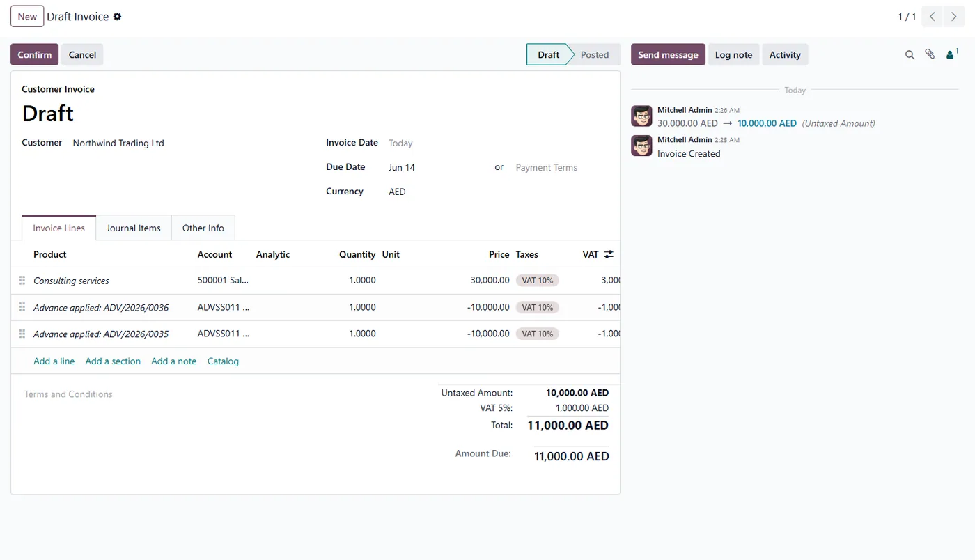Sort by the Product column header
This screenshot has height=560, width=975.
pos(50,255)
